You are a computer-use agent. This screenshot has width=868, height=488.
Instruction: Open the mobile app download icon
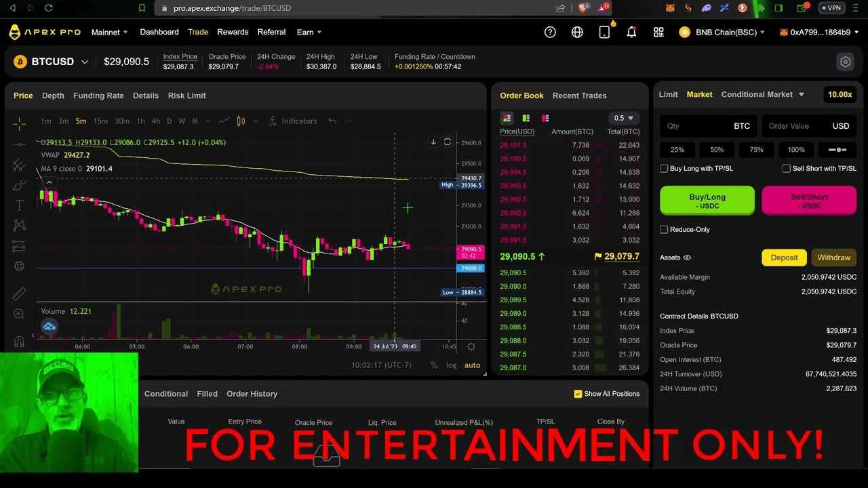(604, 32)
